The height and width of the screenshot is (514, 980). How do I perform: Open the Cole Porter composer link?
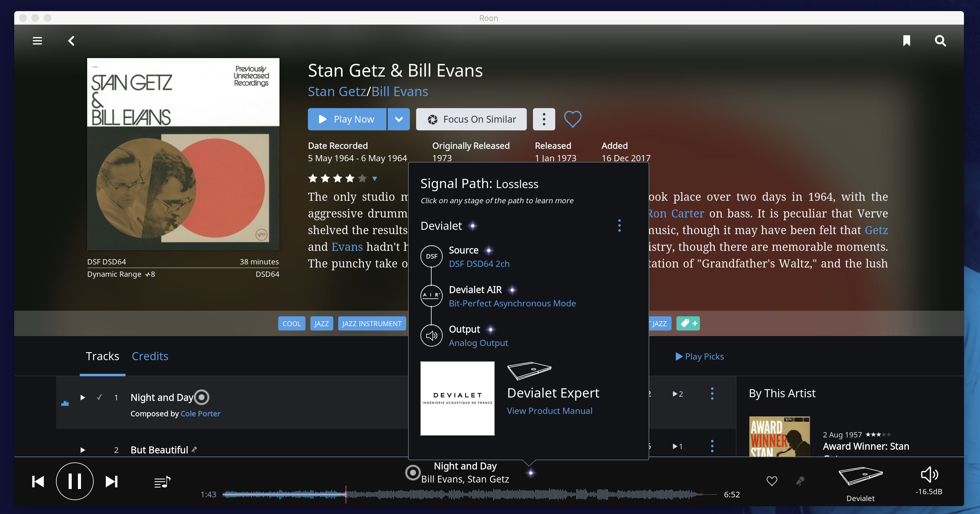coord(200,414)
